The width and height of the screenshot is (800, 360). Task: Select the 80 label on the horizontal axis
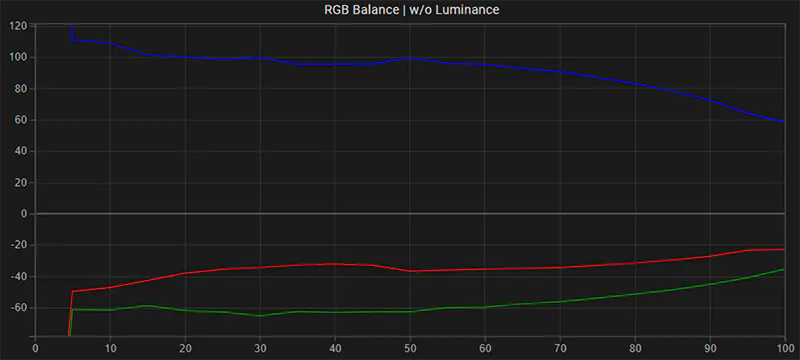click(x=635, y=349)
